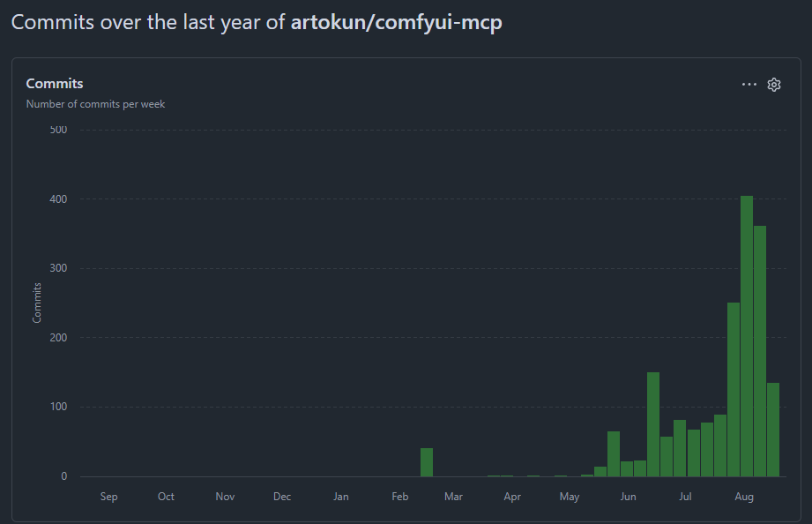Click the 'Feb' x-axis label

(x=399, y=497)
